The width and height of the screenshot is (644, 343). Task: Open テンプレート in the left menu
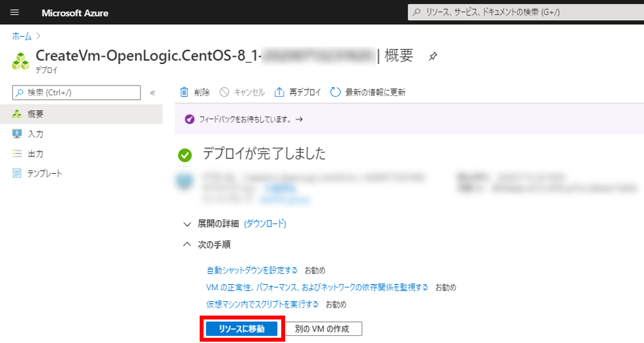tap(44, 173)
